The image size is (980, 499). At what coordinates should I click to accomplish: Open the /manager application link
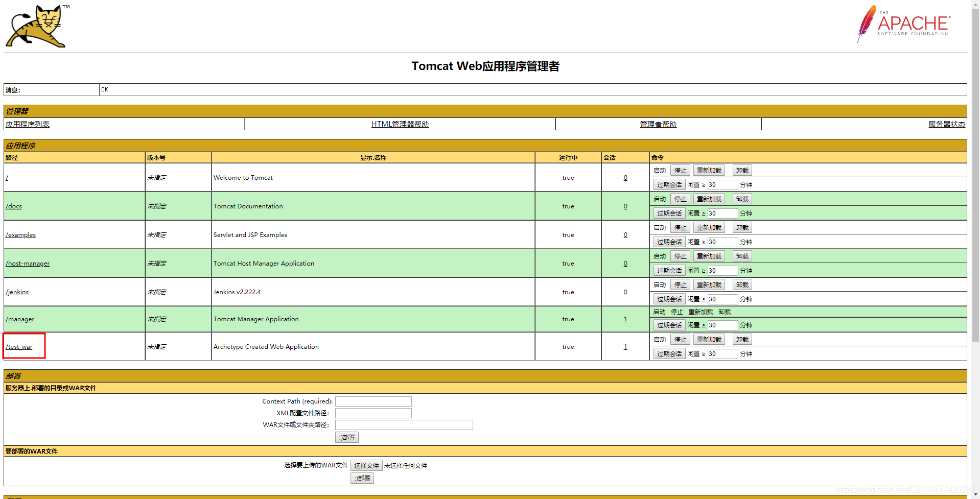click(20, 319)
